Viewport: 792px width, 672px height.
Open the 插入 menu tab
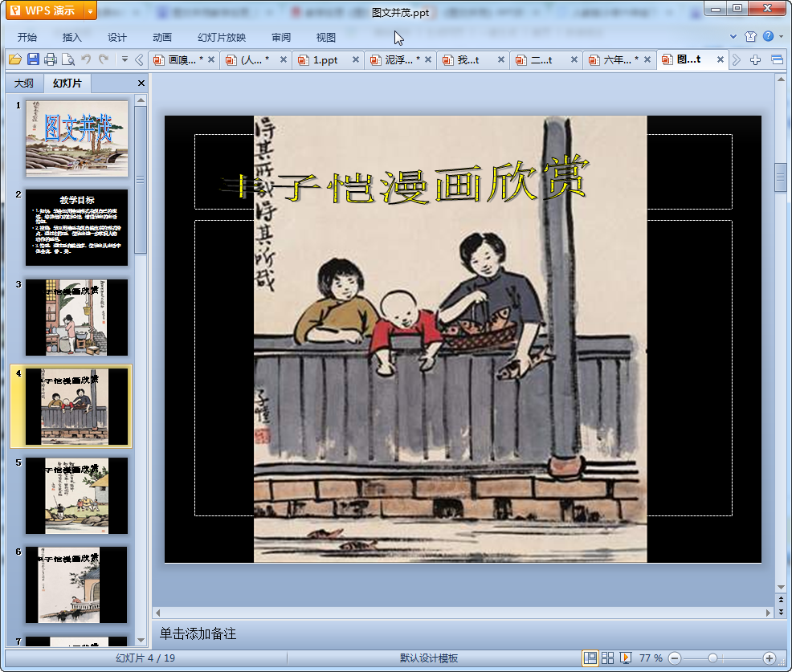(x=71, y=38)
